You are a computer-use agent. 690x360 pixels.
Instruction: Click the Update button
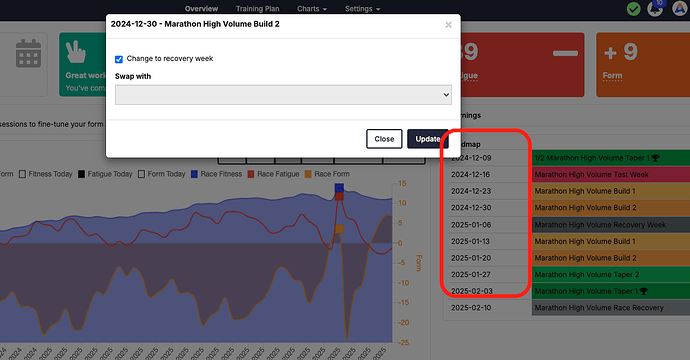coord(427,139)
